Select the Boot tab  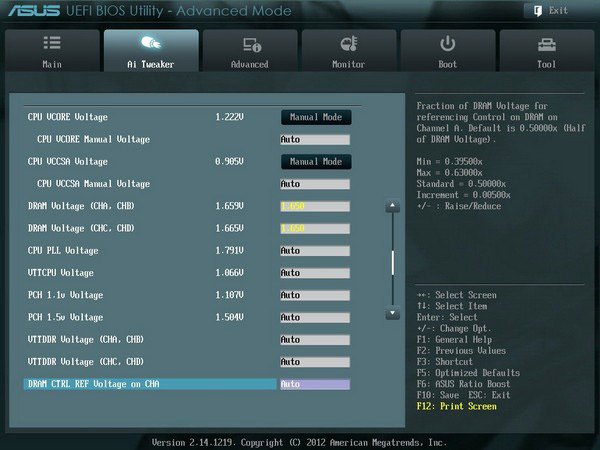(x=448, y=51)
